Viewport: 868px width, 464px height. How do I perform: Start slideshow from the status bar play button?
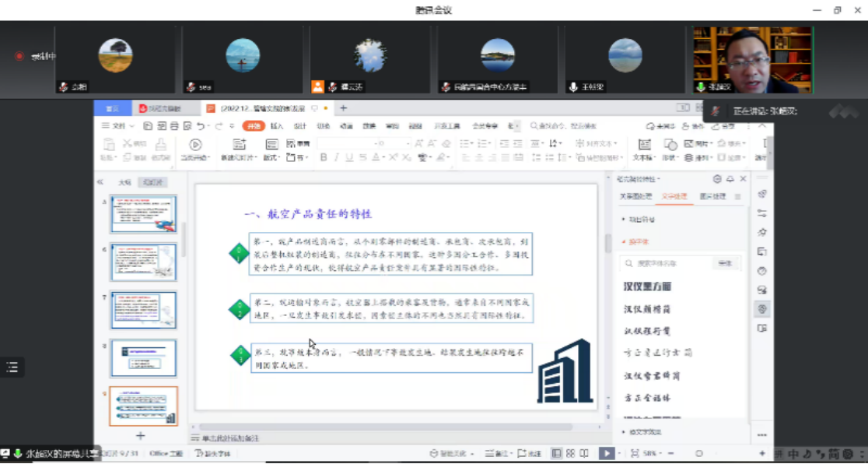point(605,453)
